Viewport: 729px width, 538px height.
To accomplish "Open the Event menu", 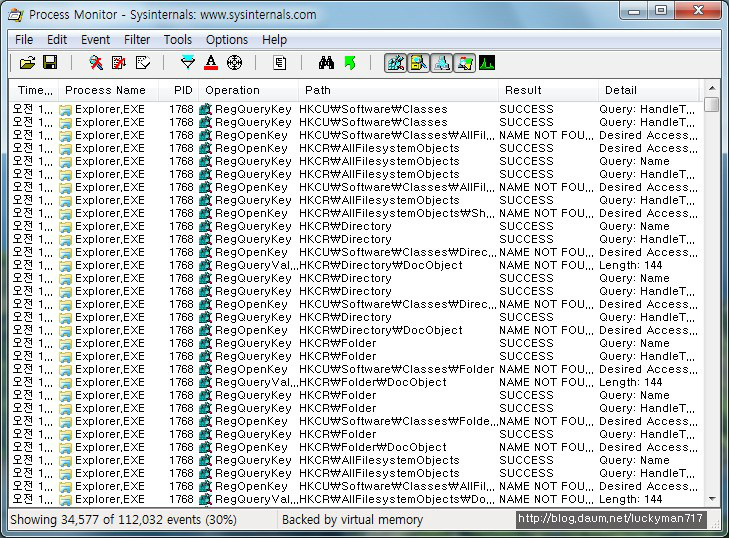I will [x=95, y=40].
